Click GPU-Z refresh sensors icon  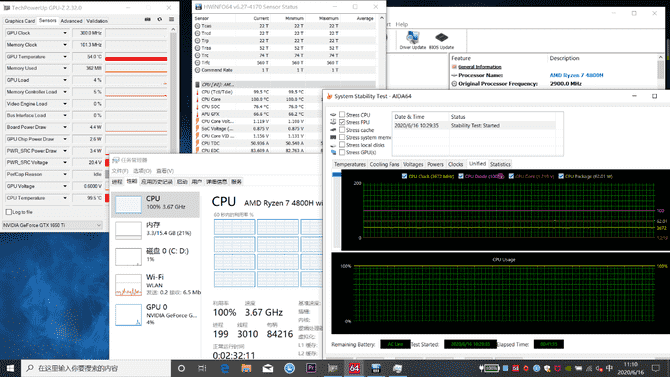(160, 19)
